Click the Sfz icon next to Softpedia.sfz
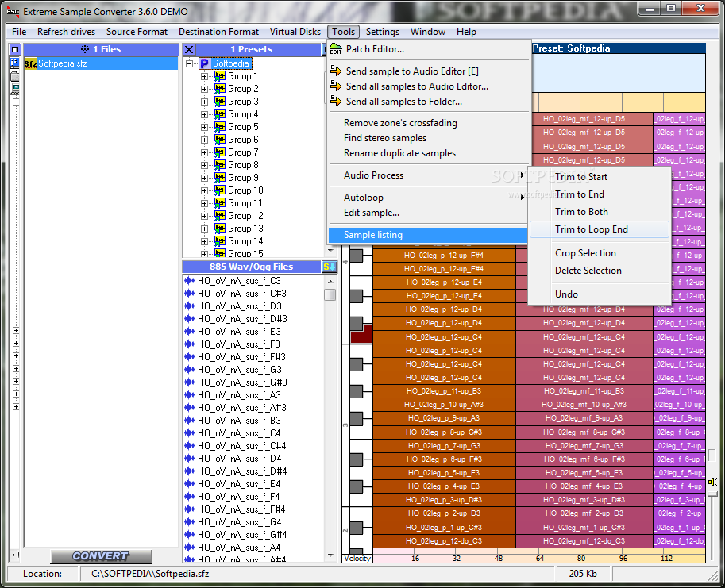The height and width of the screenshot is (588, 725). pos(30,63)
